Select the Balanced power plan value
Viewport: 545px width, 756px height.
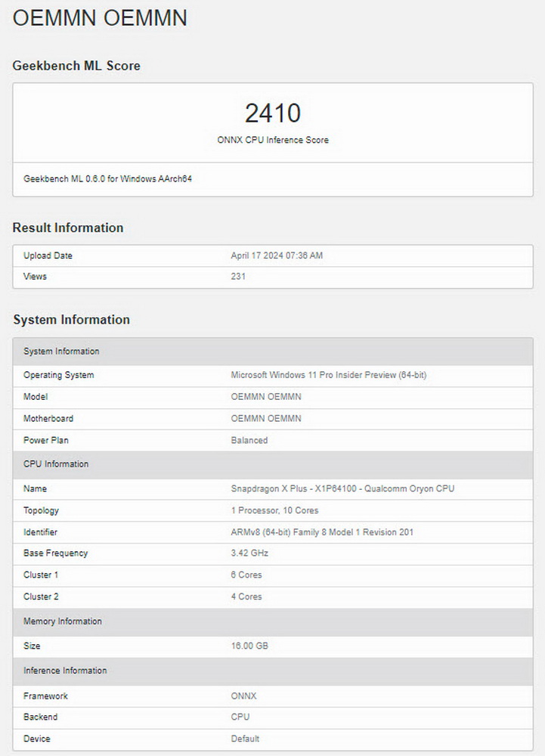click(x=249, y=440)
